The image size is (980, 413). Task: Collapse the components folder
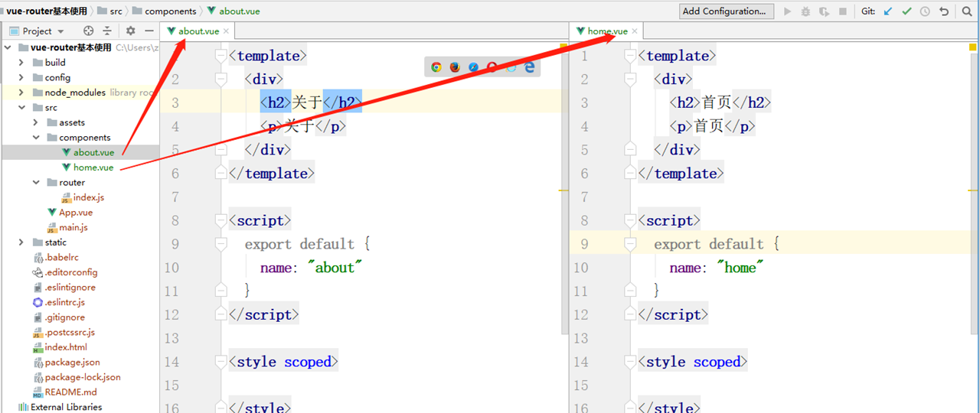(36, 138)
